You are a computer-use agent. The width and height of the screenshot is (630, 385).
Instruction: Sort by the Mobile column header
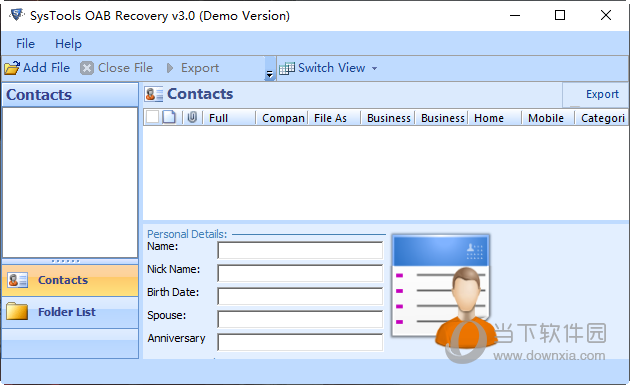coord(548,118)
